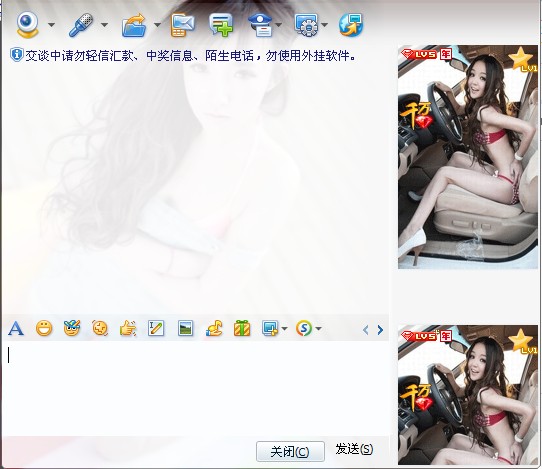This screenshot has width=542, height=469.
Task: Click the magic emoticon VIP face icon
Action: [72, 328]
